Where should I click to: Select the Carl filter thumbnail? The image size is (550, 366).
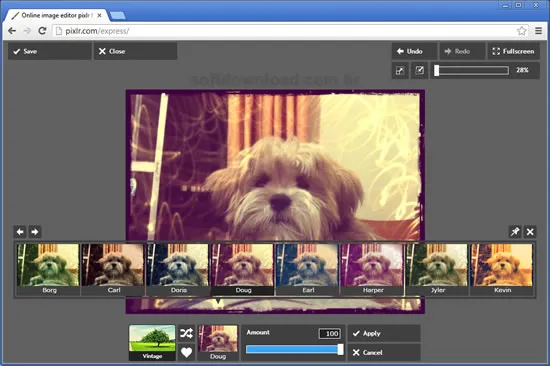pyautogui.click(x=113, y=269)
